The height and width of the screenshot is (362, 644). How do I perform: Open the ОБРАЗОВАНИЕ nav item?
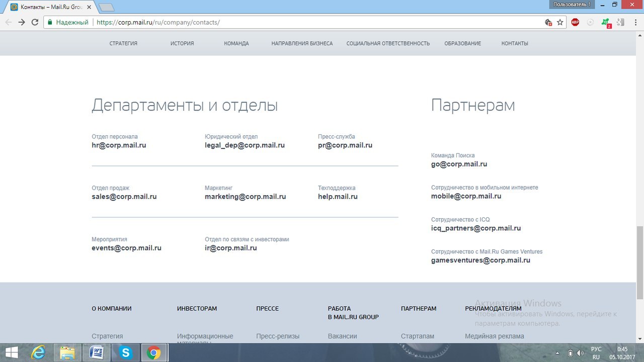[x=462, y=43]
